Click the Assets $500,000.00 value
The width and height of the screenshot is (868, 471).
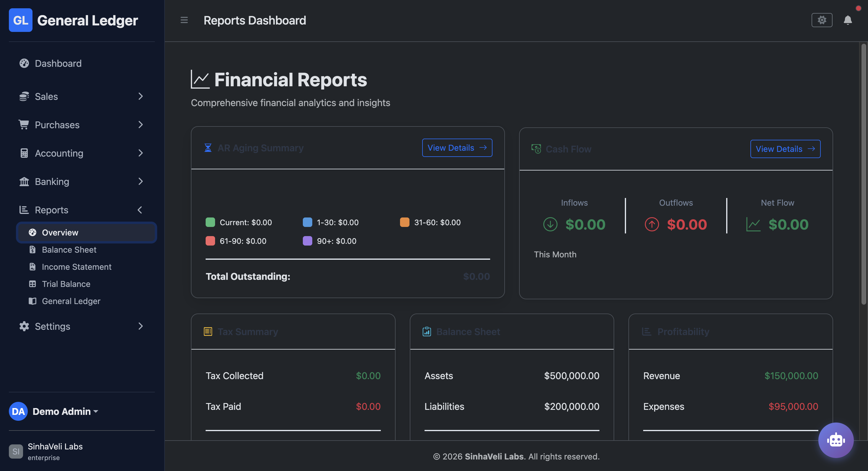[x=571, y=376]
